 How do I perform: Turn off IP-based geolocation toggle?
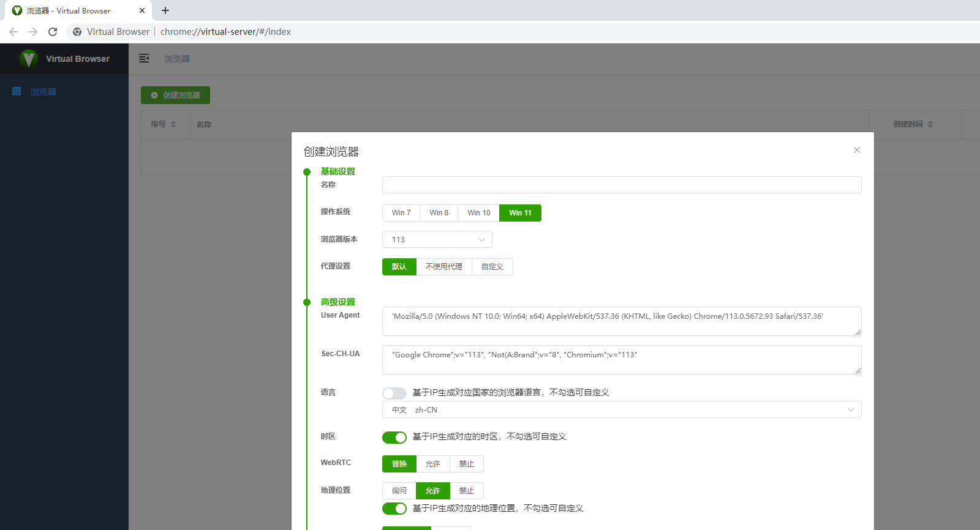coord(394,509)
